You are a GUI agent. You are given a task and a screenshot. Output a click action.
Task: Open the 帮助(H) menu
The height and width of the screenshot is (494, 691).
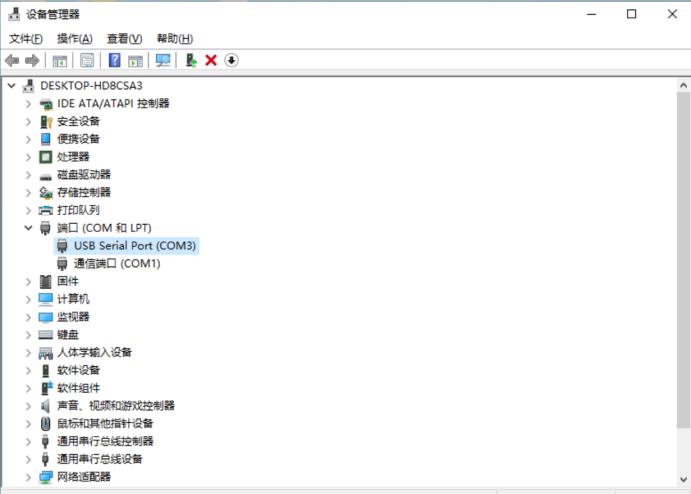tap(175, 39)
